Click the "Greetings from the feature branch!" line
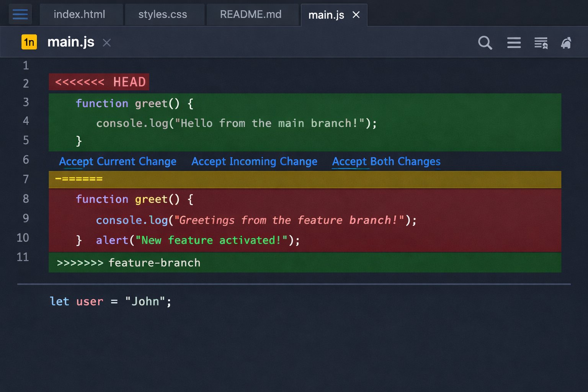Viewport: 588px width, 392px height. 256,220
